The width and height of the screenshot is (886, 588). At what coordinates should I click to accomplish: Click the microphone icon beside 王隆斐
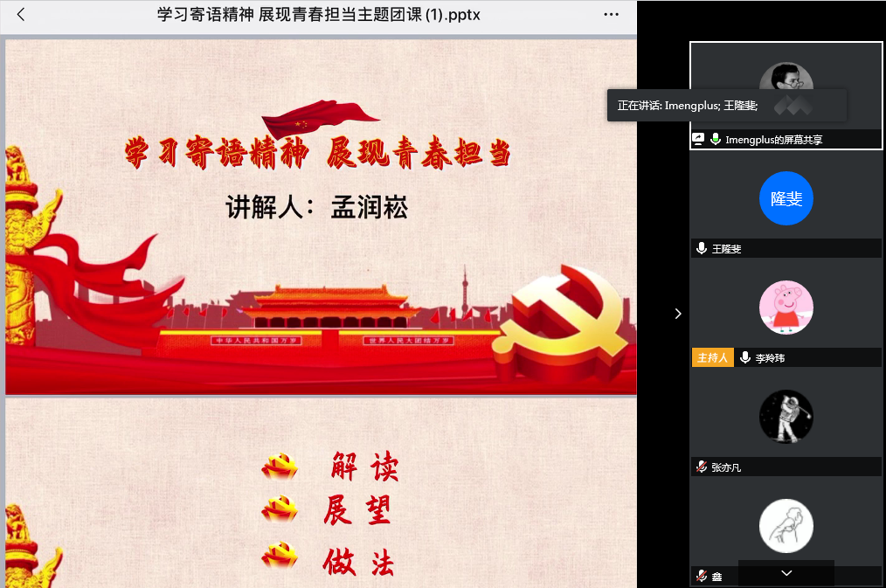coord(701,249)
